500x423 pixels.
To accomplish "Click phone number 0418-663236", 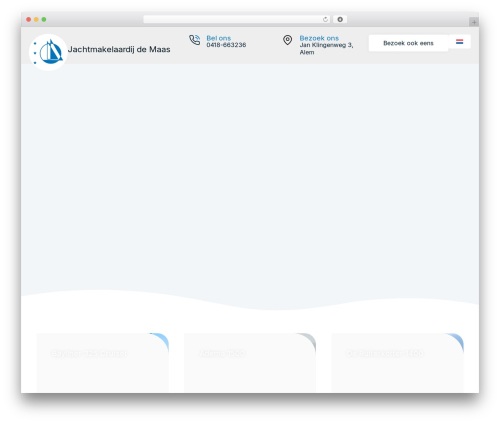I will tap(226, 45).
